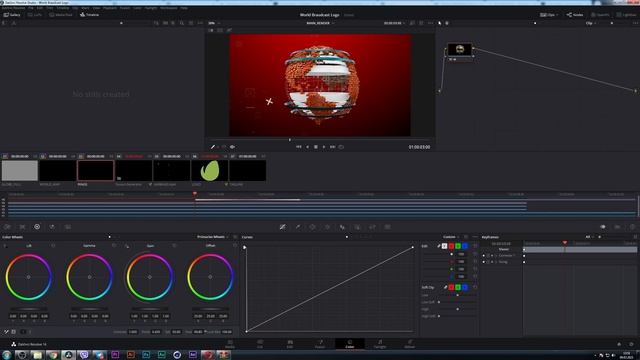
Task: Reset the Gamma color wheel
Action: click(x=114, y=246)
